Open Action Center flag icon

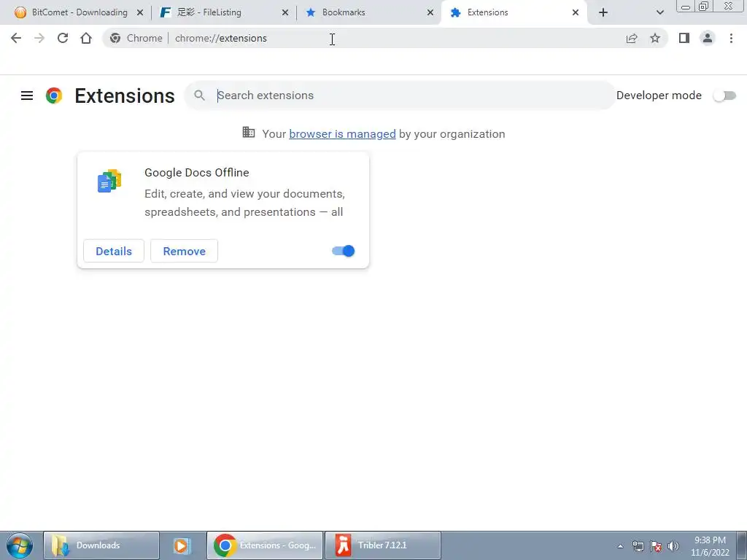(656, 546)
